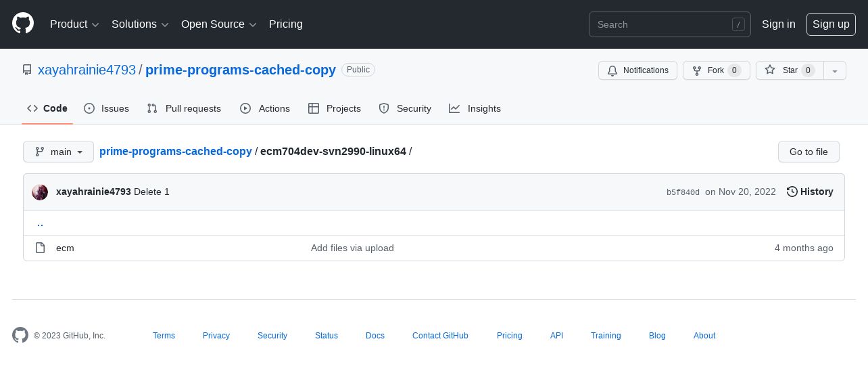Click the slash shortcut icon in search
Screen dimensions: 868x377
(x=738, y=24)
